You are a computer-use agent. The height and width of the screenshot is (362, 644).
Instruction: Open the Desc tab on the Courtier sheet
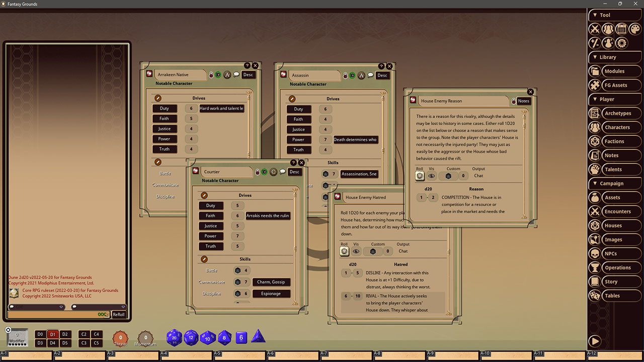click(294, 172)
